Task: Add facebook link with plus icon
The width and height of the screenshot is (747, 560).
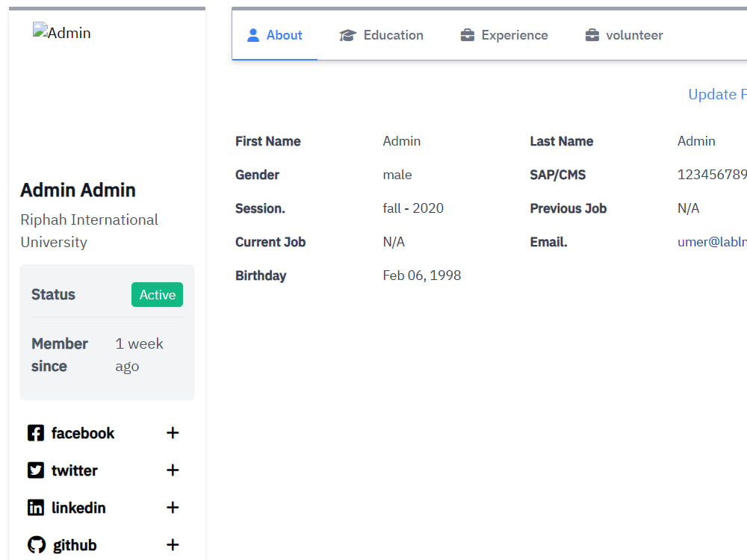Action: click(x=173, y=433)
